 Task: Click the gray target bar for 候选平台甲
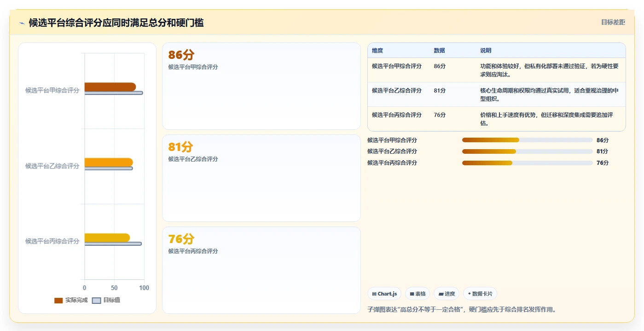(x=114, y=93)
